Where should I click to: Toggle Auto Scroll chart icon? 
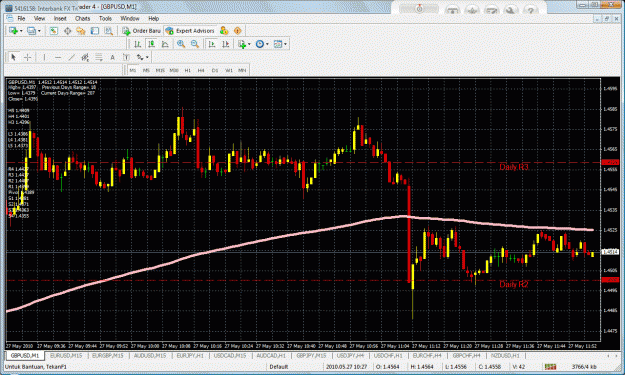(x=212, y=44)
